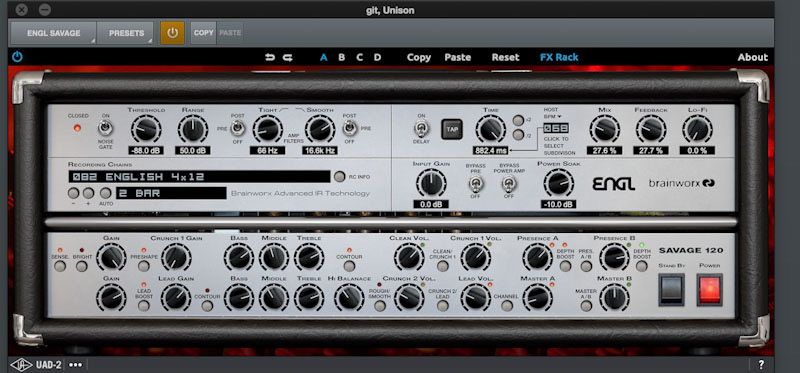Click the Channel button
The width and height of the screenshot is (800, 373).
click(x=507, y=306)
